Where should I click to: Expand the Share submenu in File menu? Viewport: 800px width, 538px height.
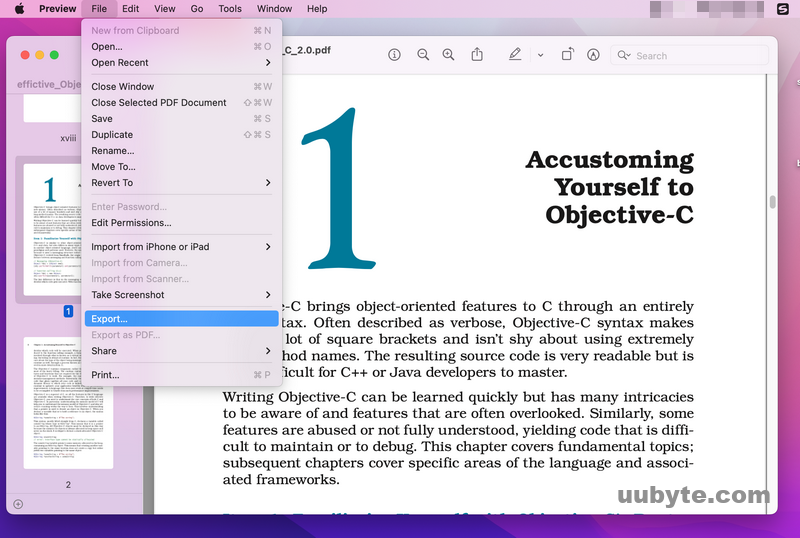(181, 351)
